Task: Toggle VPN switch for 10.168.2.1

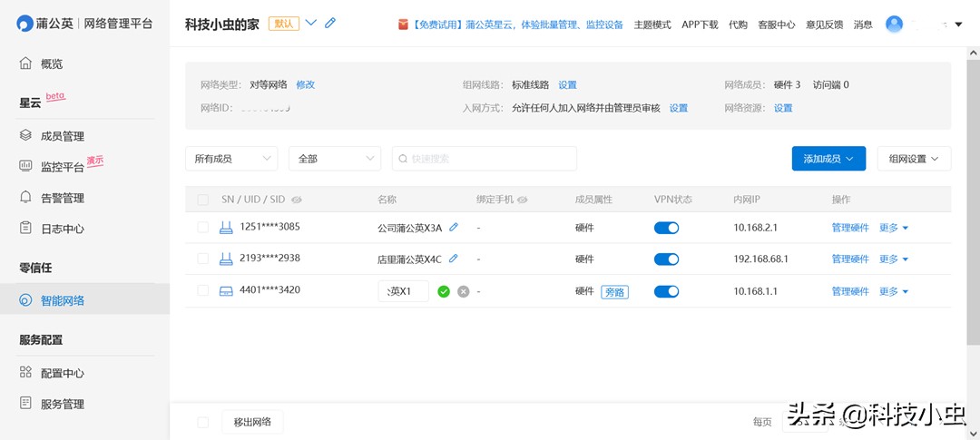Action: 666,228
